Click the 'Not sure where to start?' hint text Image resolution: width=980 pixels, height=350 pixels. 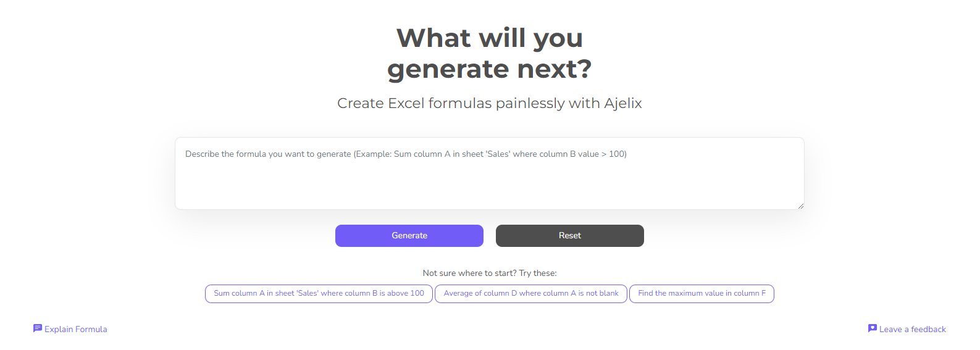tap(469, 273)
